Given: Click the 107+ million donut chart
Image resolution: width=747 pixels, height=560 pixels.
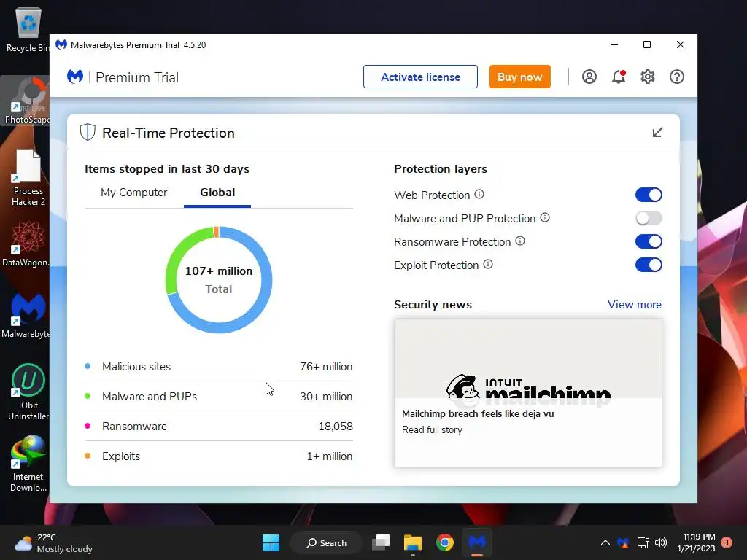Looking at the screenshot, I should click(x=219, y=279).
